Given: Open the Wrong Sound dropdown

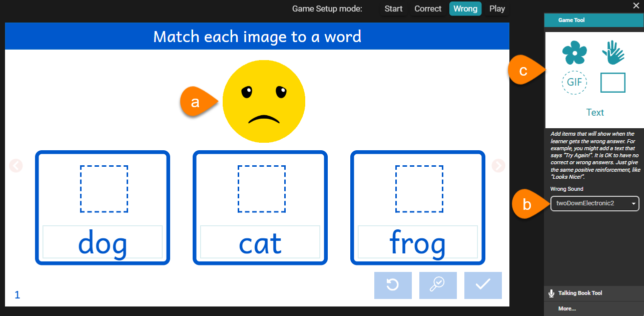Looking at the screenshot, I should [594, 203].
